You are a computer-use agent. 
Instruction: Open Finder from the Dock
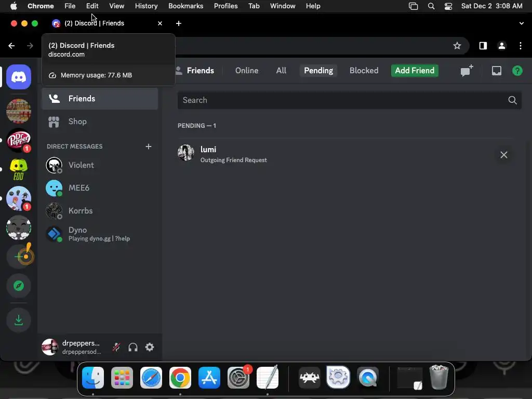pos(93,377)
